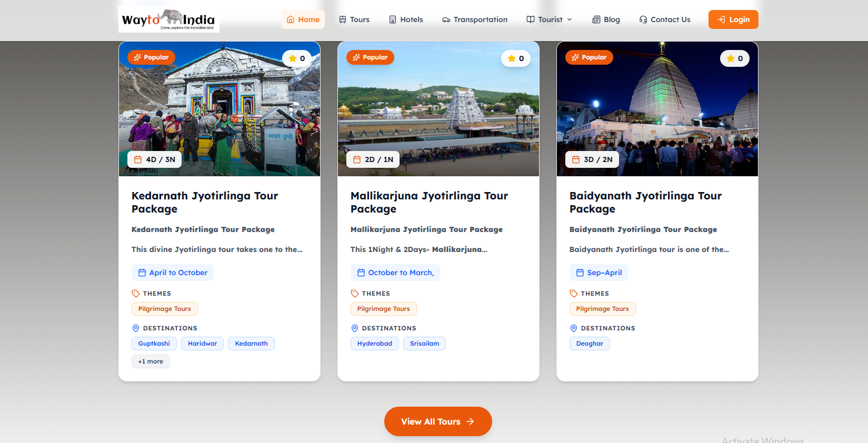This screenshot has width=868, height=443.
Task: Navigate to the Blog page
Action: (x=606, y=19)
